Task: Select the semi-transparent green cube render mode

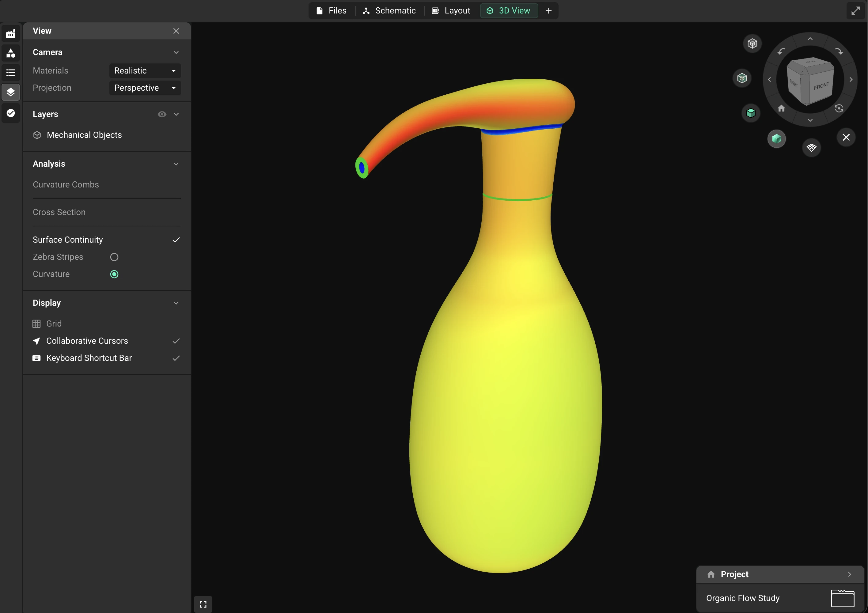Action: click(742, 78)
